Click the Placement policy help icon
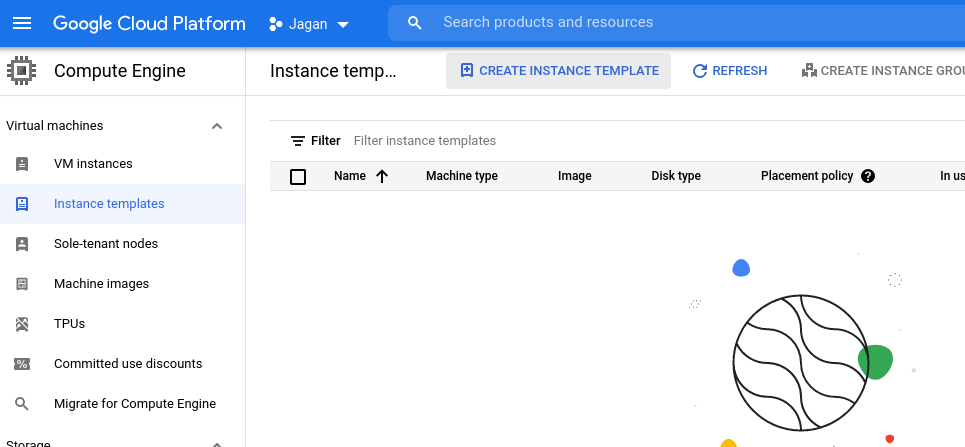Screen dimensions: 965x447 coord(868,176)
